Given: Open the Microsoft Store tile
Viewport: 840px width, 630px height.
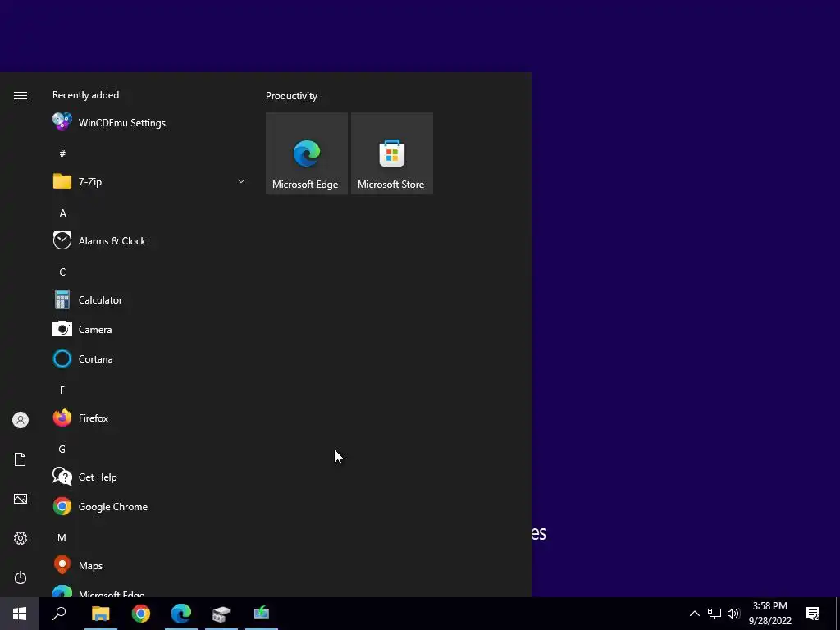Looking at the screenshot, I should click(x=391, y=153).
